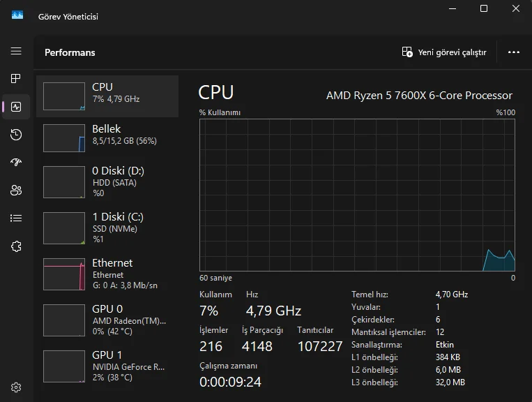Select GPU 1 NVIDIA GeForce item
Viewport: 532px width, 402px height.
[107, 366]
